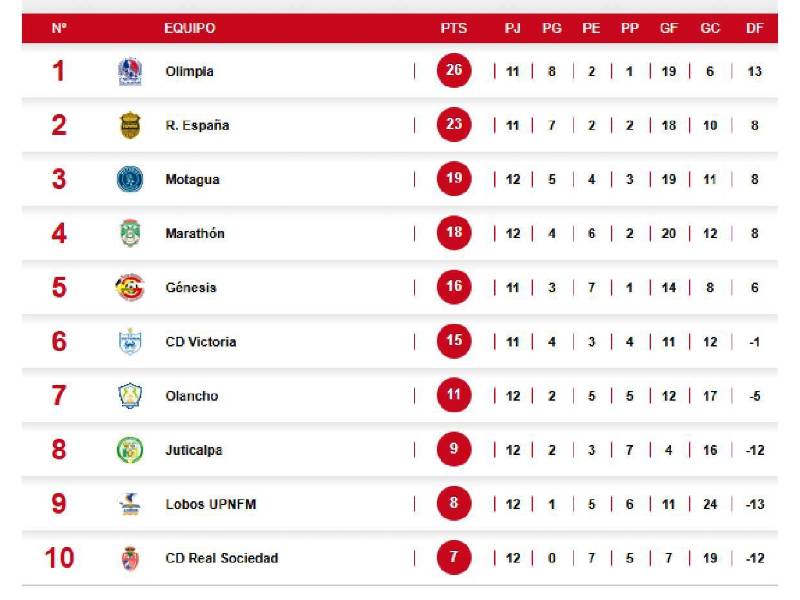This screenshot has width=800, height=600.
Task: Click the CD Victoria shield icon
Action: pyautogui.click(x=130, y=342)
